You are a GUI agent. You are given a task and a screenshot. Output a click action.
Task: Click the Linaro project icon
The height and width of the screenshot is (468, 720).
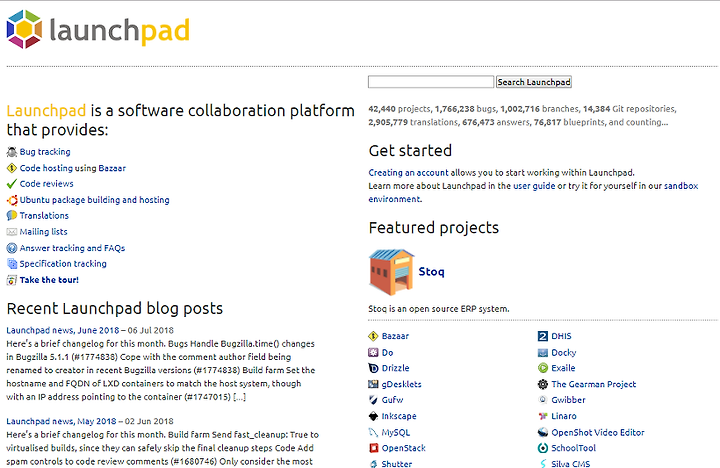543,416
